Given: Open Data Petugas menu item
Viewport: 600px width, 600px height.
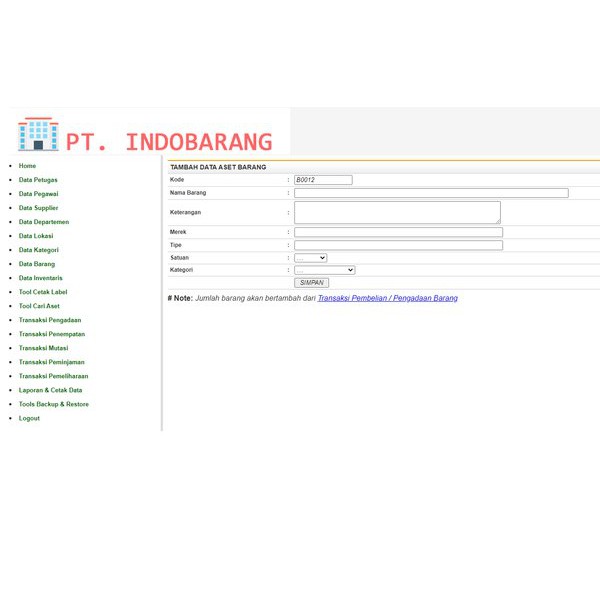Looking at the screenshot, I should pyautogui.click(x=38, y=180).
